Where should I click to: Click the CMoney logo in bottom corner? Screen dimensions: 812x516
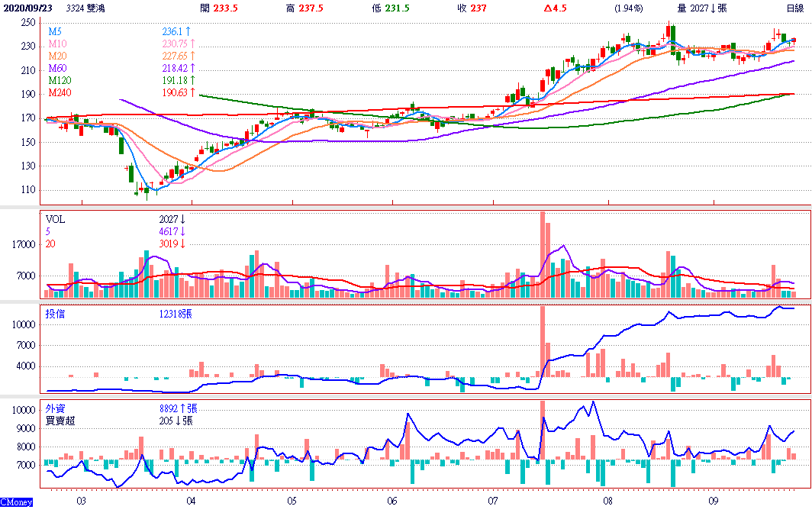click(15, 503)
